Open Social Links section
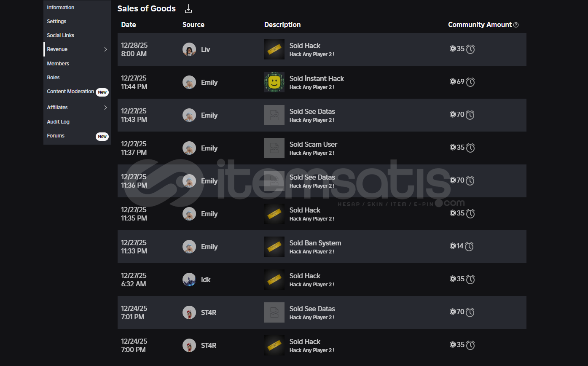This screenshot has height=366, width=588. point(60,35)
